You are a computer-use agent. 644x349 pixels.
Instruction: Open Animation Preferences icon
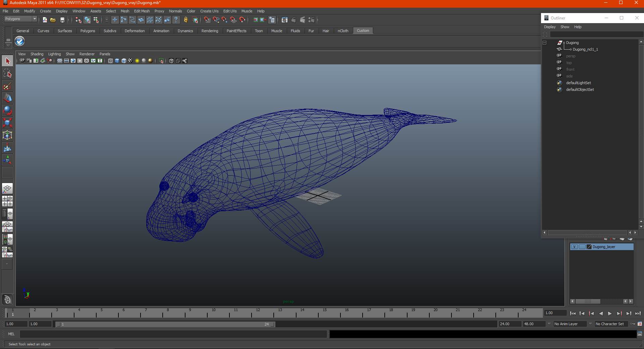[x=640, y=324]
